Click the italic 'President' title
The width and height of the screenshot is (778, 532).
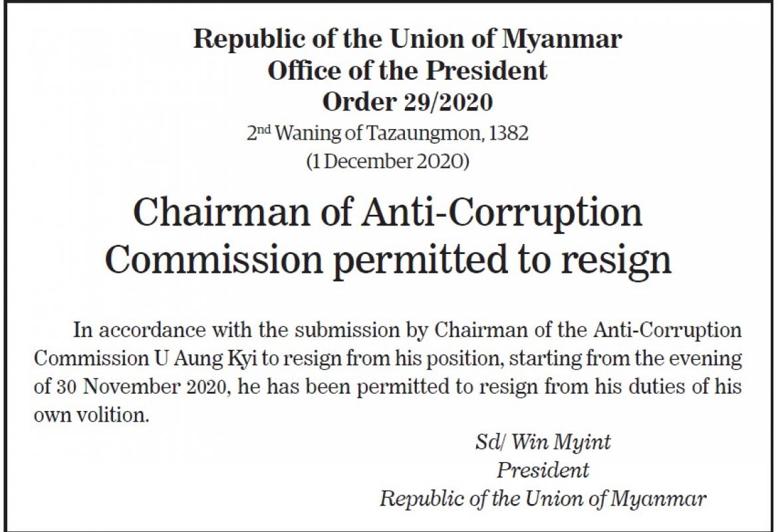[543, 470]
